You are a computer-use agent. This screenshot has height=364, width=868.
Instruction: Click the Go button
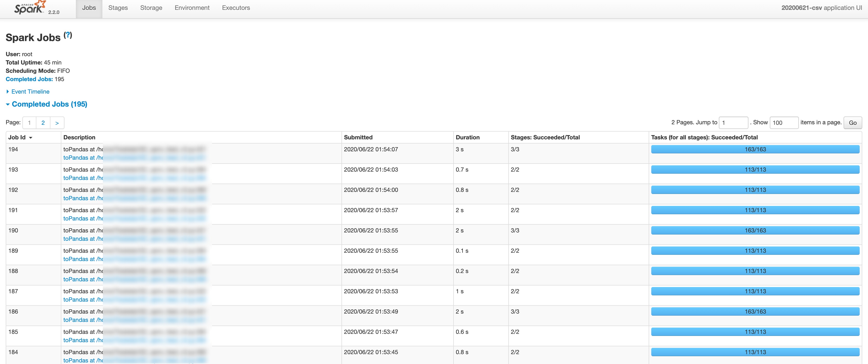pyautogui.click(x=852, y=122)
